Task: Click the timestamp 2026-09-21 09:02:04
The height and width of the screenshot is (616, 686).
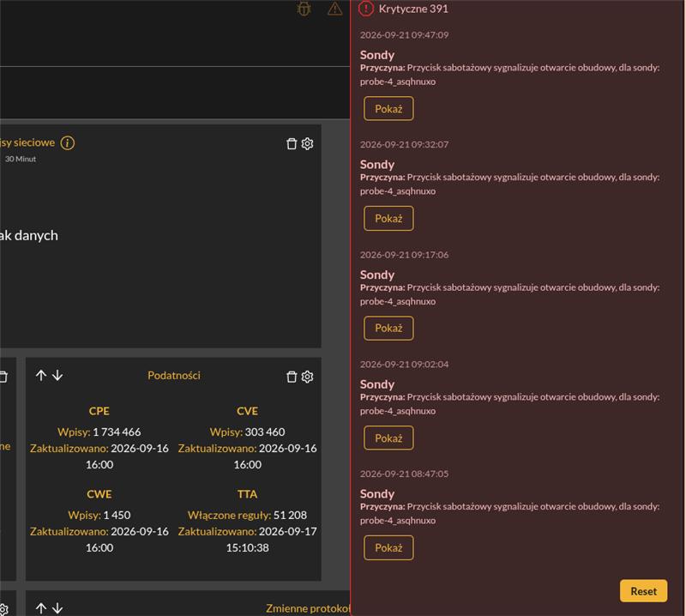Action: point(404,365)
